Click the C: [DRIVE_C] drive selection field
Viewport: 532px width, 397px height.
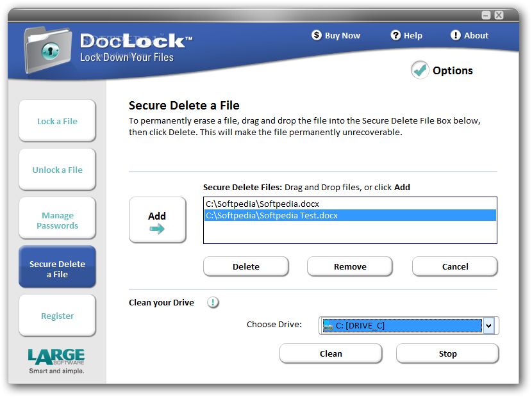pyautogui.click(x=402, y=326)
